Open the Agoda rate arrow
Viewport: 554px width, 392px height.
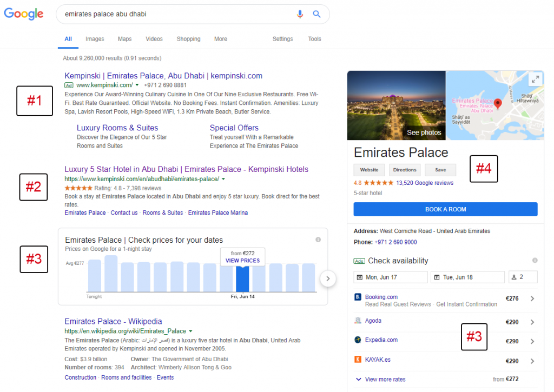532,322
